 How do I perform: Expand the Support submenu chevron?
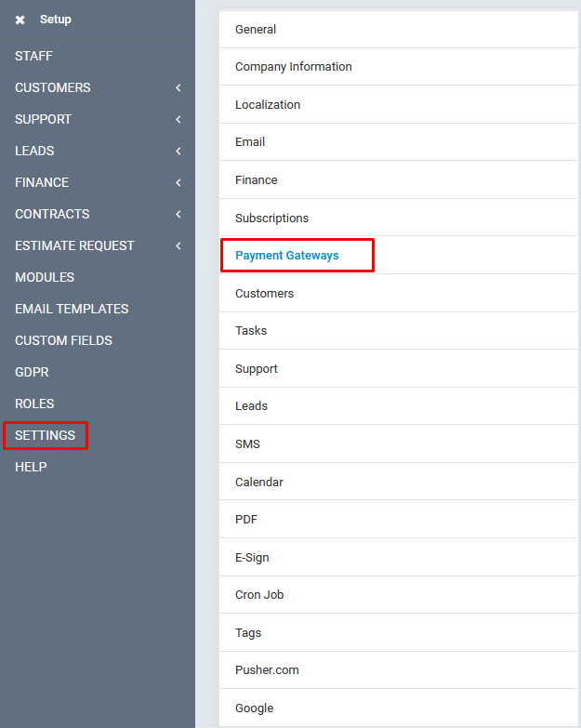pyautogui.click(x=178, y=120)
